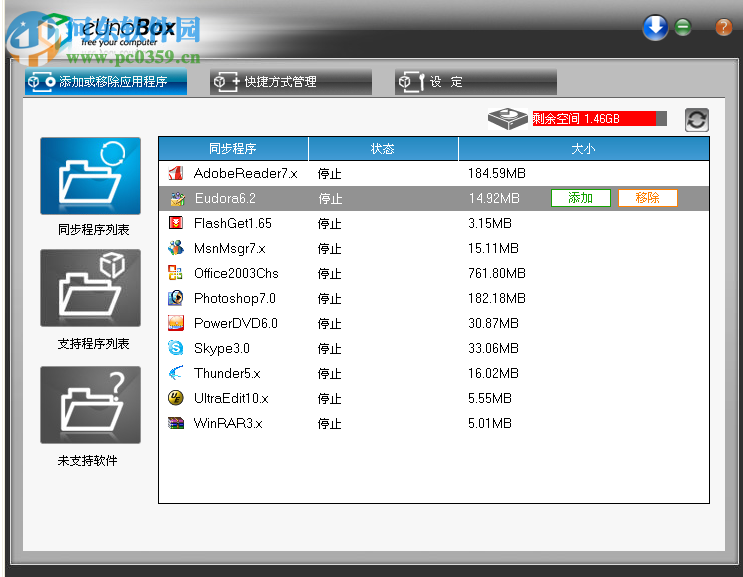Select AdobeReader7.x in the list
The height and width of the screenshot is (577, 743).
(434, 173)
